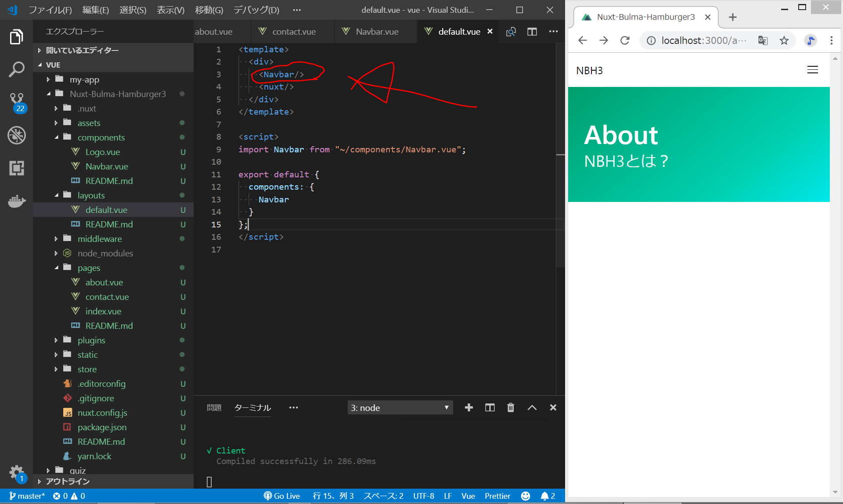
Task: Switch to the 問題 panel tab
Action: [x=214, y=408]
